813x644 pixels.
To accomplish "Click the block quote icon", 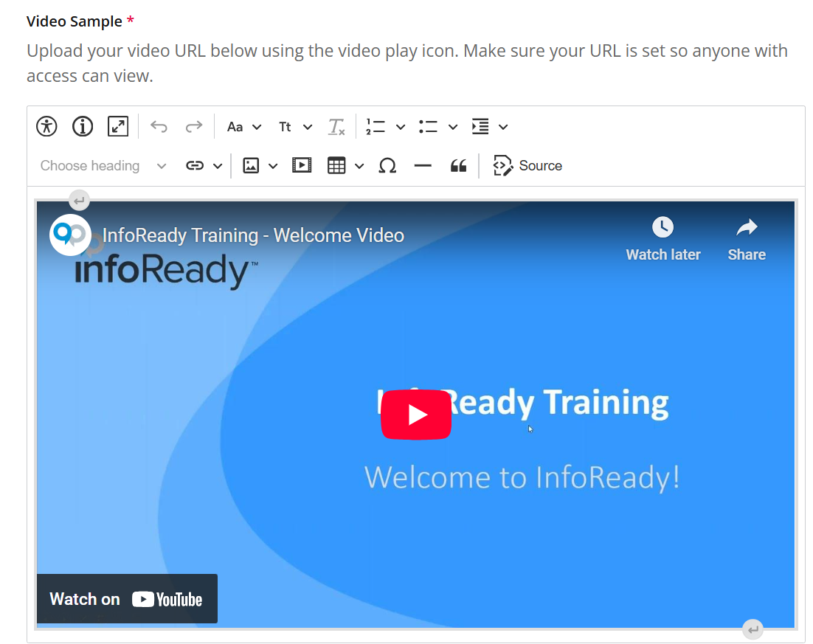I will tap(458, 166).
